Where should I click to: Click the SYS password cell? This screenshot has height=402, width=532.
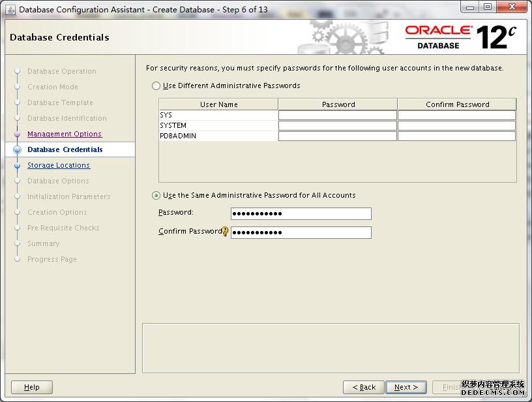337,115
